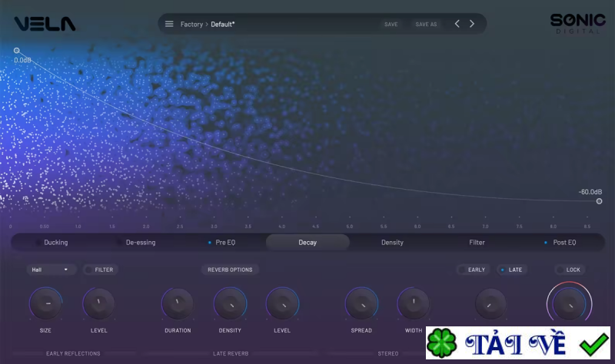Click the LATE REVERB section label
The height and width of the screenshot is (364, 615).
tap(231, 353)
